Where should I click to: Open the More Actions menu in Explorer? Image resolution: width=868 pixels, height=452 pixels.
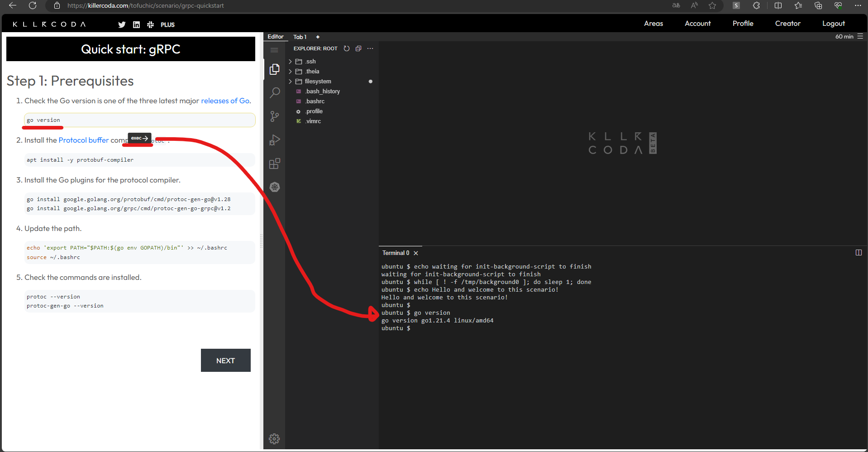(370, 48)
